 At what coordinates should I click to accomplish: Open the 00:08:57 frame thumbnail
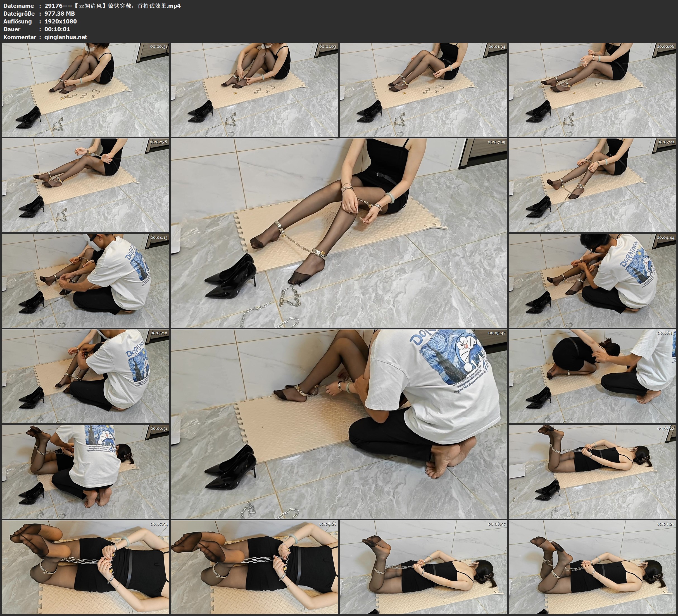coord(424,567)
